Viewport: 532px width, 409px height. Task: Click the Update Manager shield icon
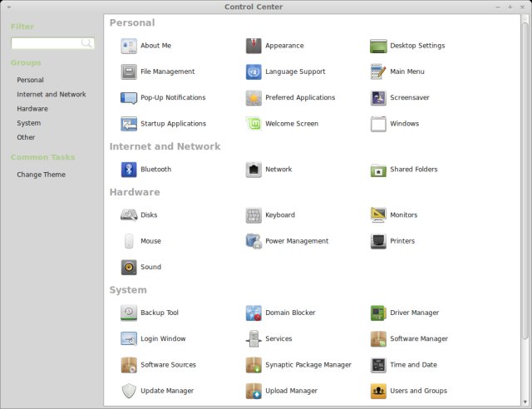pos(129,391)
